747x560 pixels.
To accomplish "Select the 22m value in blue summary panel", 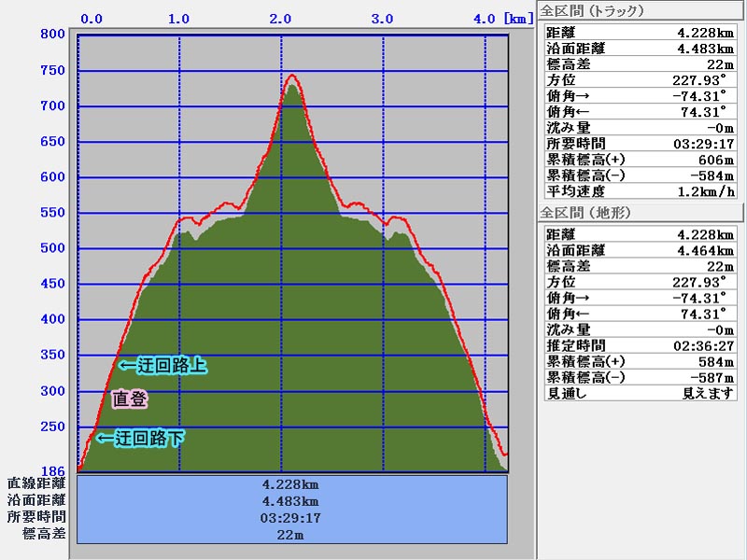I will click(292, 535).
